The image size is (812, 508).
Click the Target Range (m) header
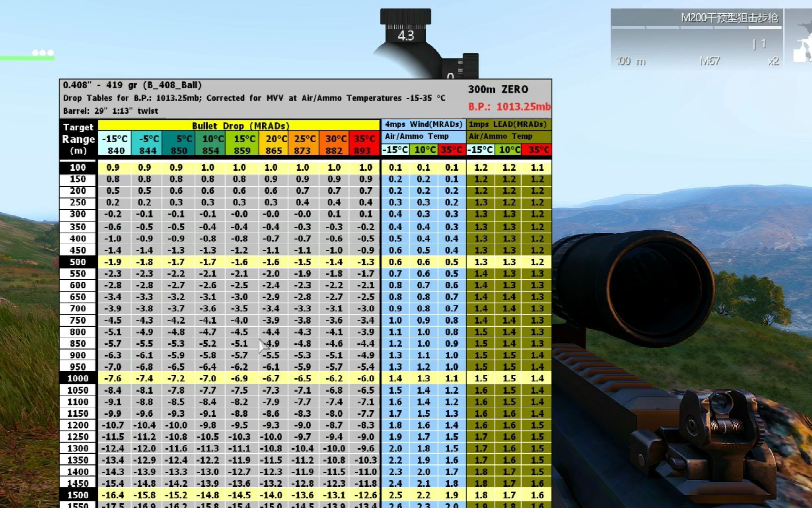78,139
